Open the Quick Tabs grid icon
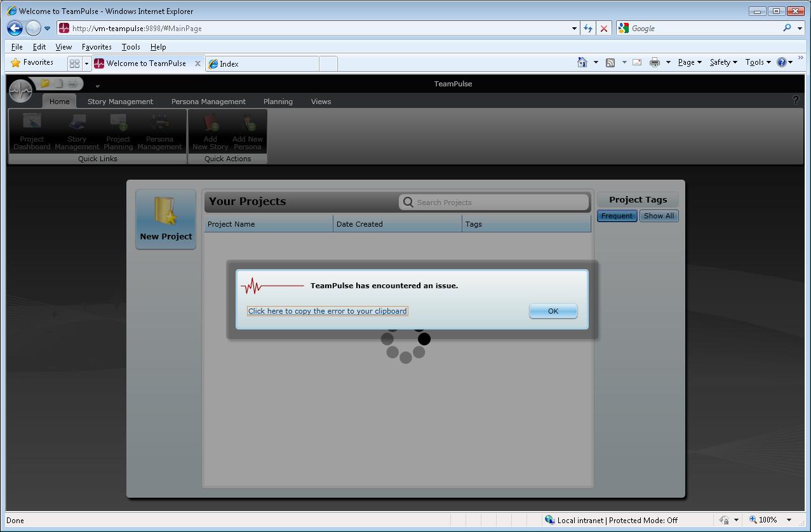This screenshot has height=532, width=811. 74,63
